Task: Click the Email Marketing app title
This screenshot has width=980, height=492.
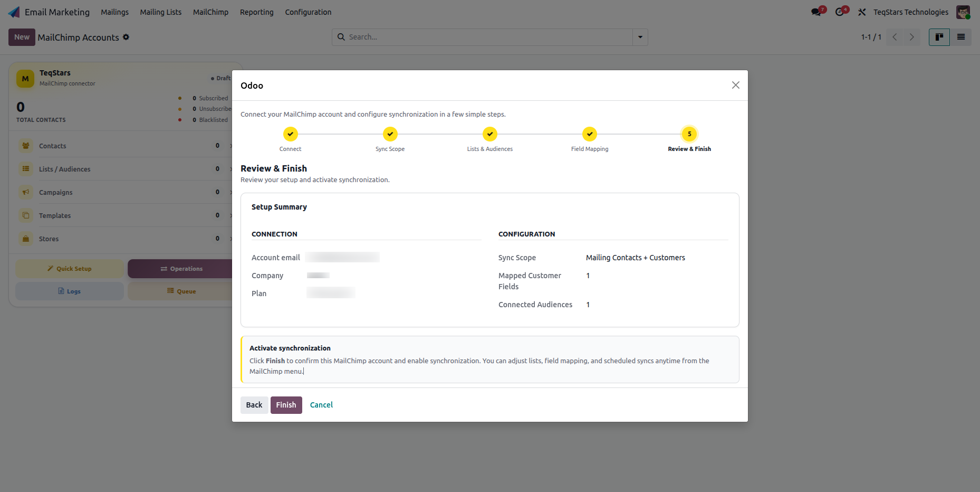Action: coord(57,12)
